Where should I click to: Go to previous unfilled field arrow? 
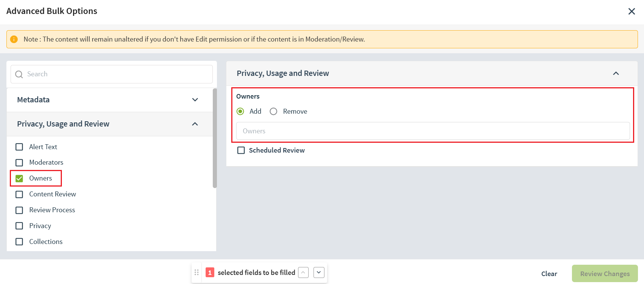click(x=303, y=272)
